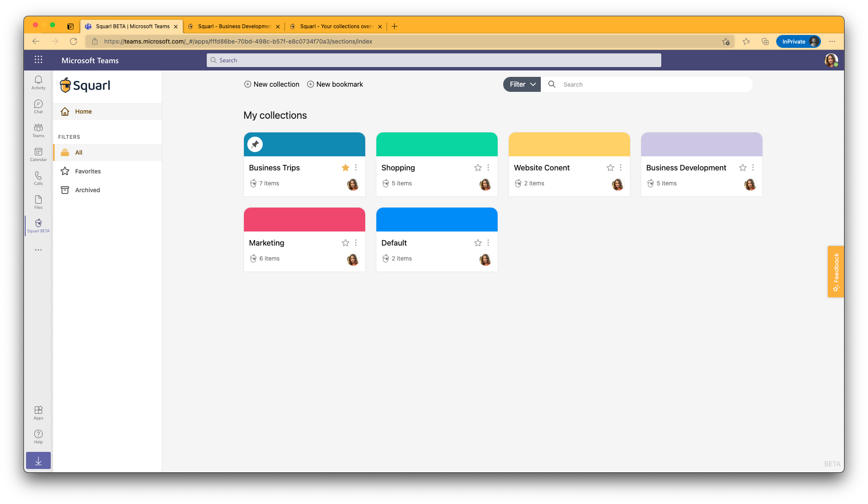The width and height of the screenshot is (868, 504).
Task: Unfavorite the Business Trips collection star
Action: click(x=346, y=168)
